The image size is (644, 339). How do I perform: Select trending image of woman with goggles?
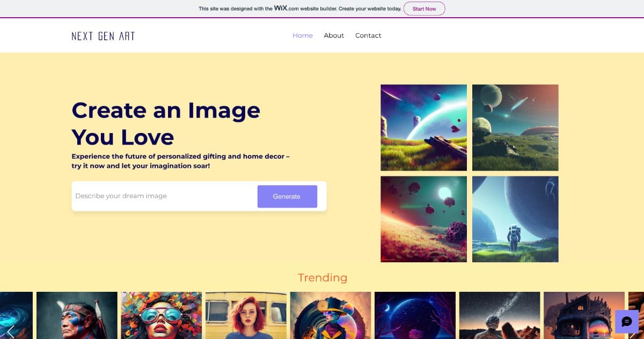(162, 315)
